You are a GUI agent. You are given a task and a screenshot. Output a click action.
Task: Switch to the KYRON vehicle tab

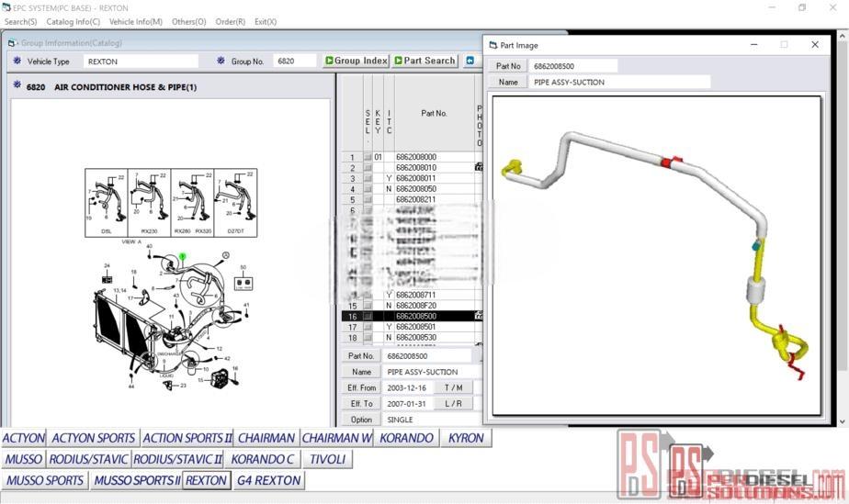tap(466, 438)
